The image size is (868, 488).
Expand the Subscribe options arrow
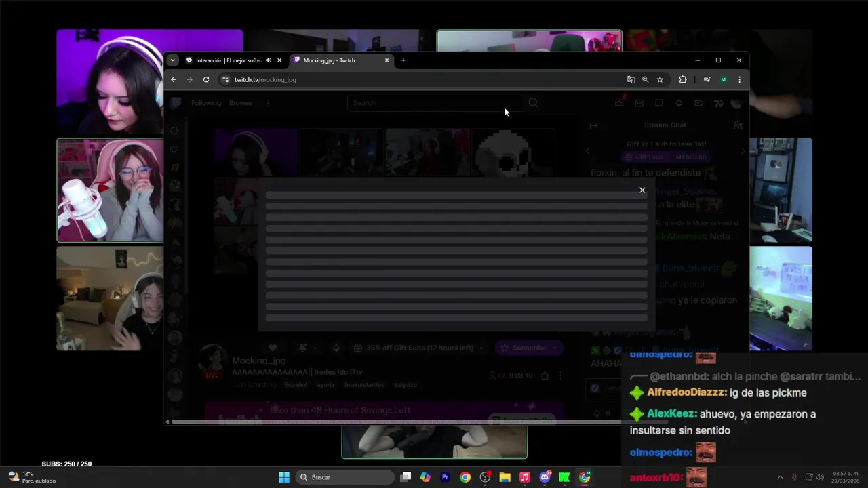[x=555, y=348]
